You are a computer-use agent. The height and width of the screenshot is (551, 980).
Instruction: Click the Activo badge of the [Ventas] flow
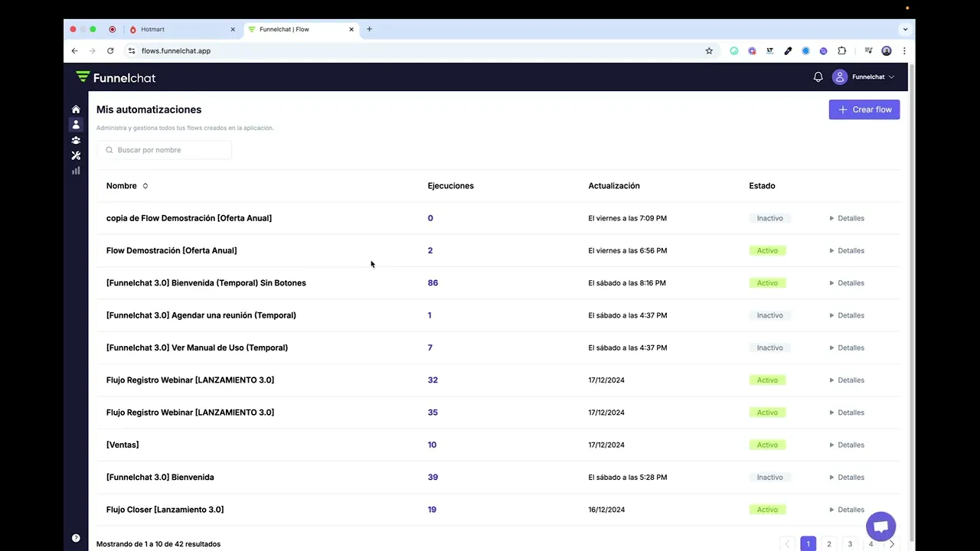coord(767,445)
